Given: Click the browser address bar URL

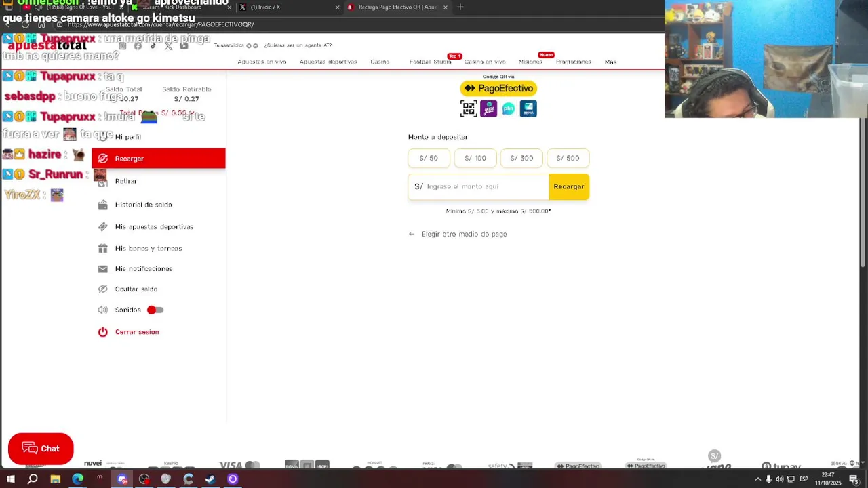Looking at the screenshot, I should point(161,24).
